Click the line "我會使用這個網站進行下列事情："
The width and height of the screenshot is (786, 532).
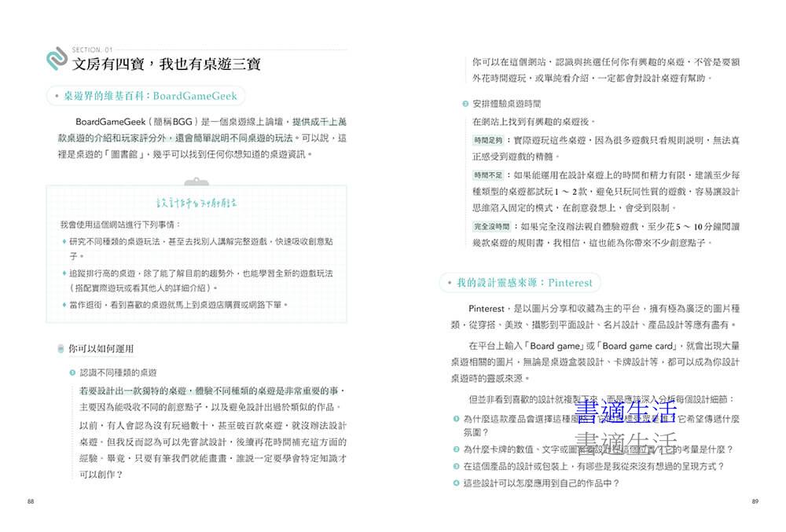[x=120, y=225]
